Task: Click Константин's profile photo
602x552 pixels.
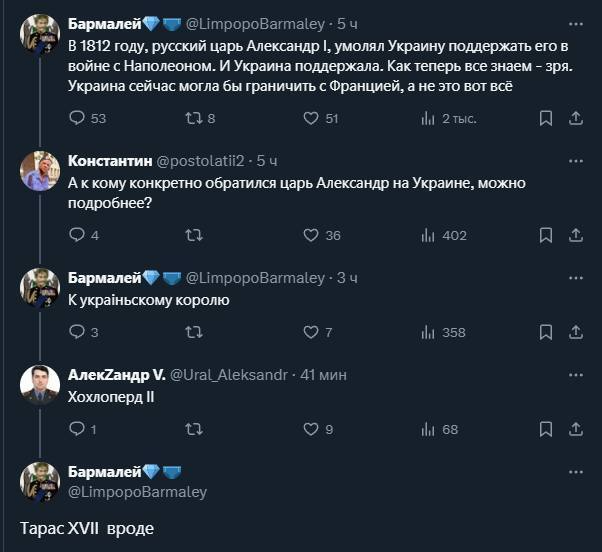Action: pos(40,171)
